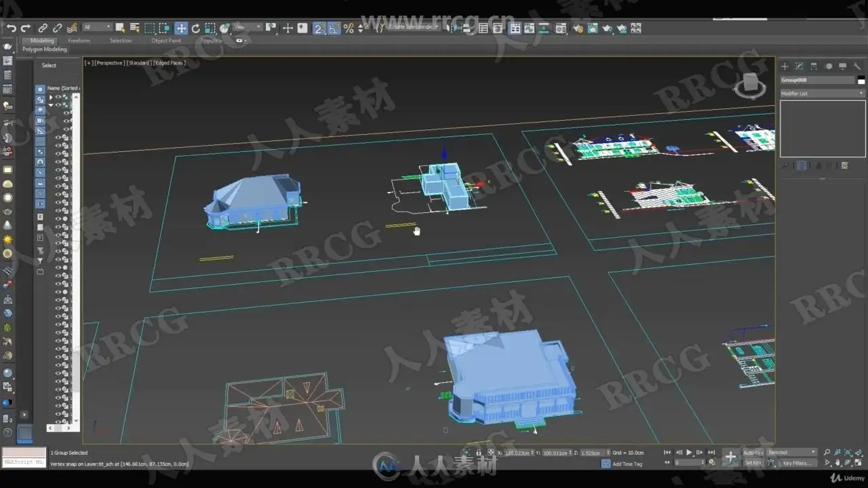This screenshot has height=488, width=868.
Task: Click the Group008 object name field
Action: pos(818,80)
